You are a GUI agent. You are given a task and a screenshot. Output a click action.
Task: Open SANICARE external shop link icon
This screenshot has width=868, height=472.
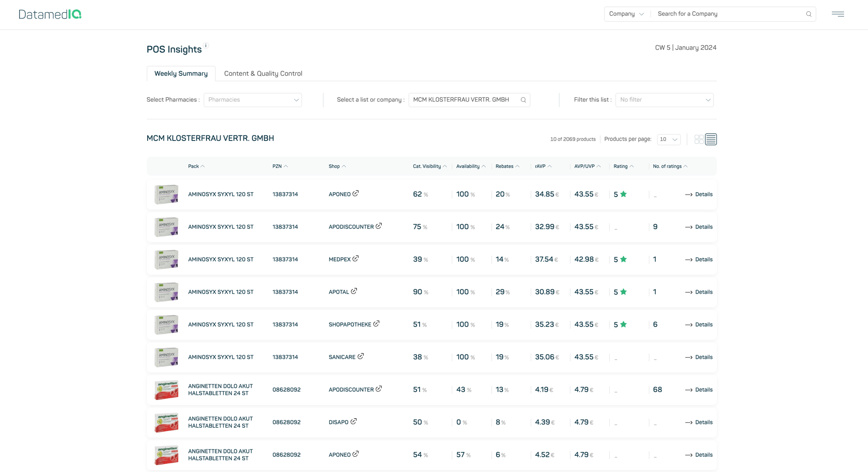tap(361, 356)
